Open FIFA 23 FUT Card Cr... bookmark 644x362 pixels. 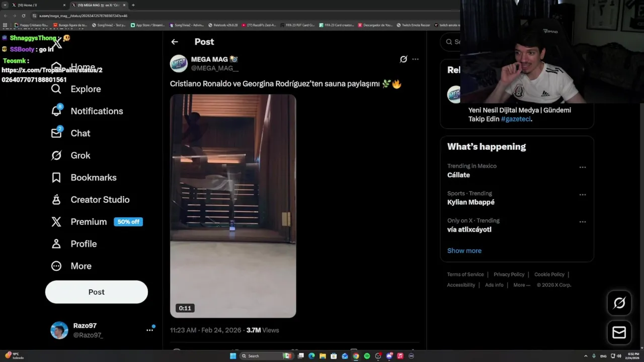tap(298, 25)
